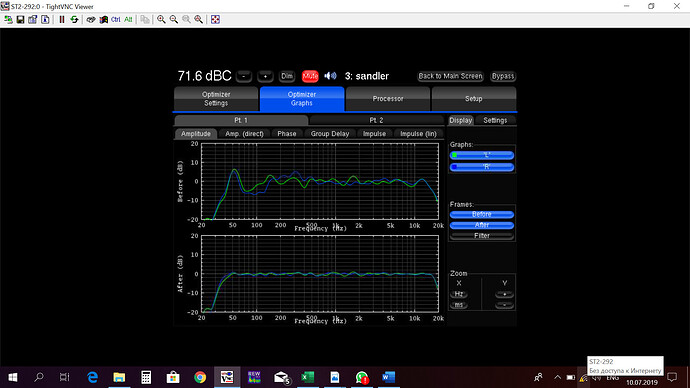
Task: Enter full screen mode
Action: pyautogui.click(x=215, y=19)
